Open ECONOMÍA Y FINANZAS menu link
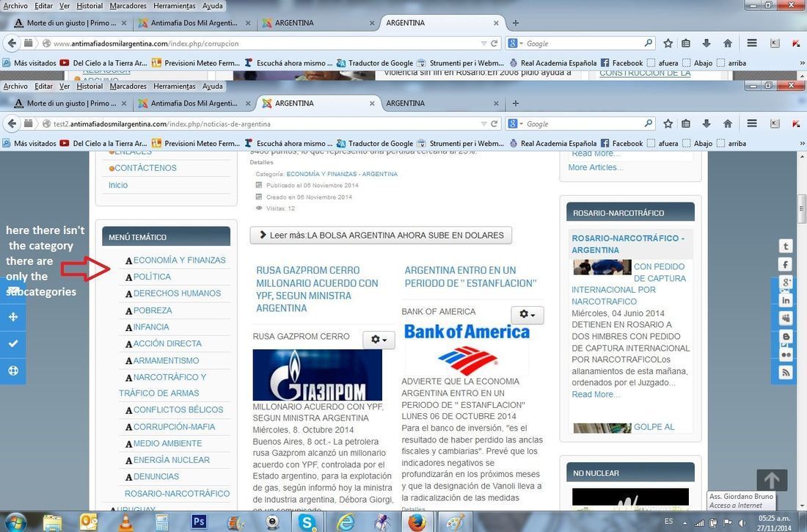Screen dimensions: 807x532 click(x=179, y=260)
